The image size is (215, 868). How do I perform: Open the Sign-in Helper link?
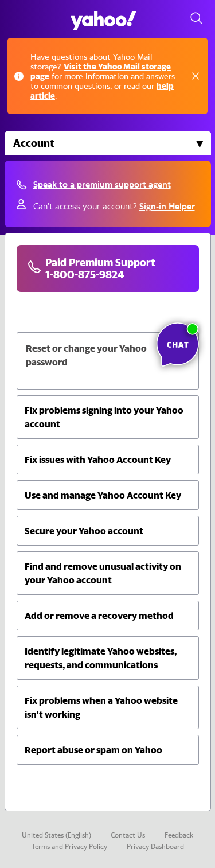[x=167, y=207]
